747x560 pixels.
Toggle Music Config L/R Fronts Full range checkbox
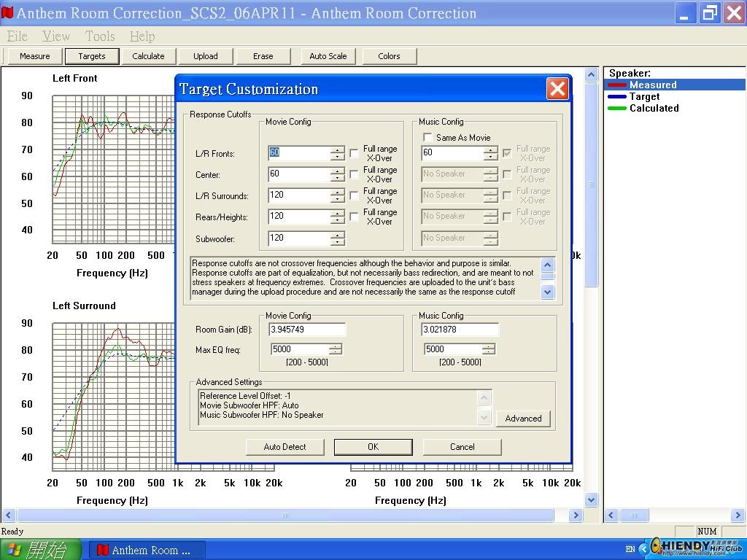pyautogui.click(x=508, y=153)
